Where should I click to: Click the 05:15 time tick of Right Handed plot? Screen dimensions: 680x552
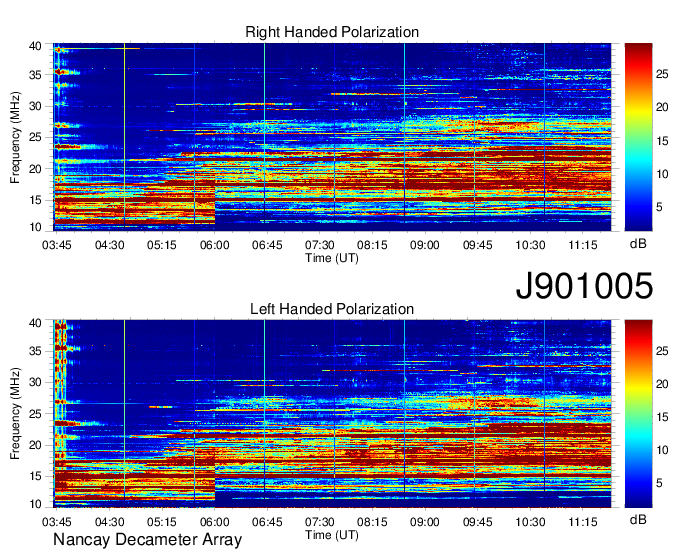[x=162, y=245]
